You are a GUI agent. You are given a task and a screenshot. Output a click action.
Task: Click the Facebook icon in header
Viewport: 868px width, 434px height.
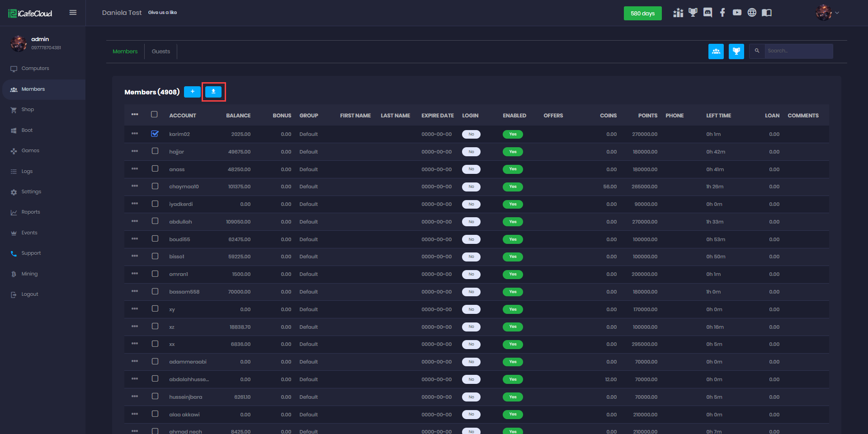[722, 13]
